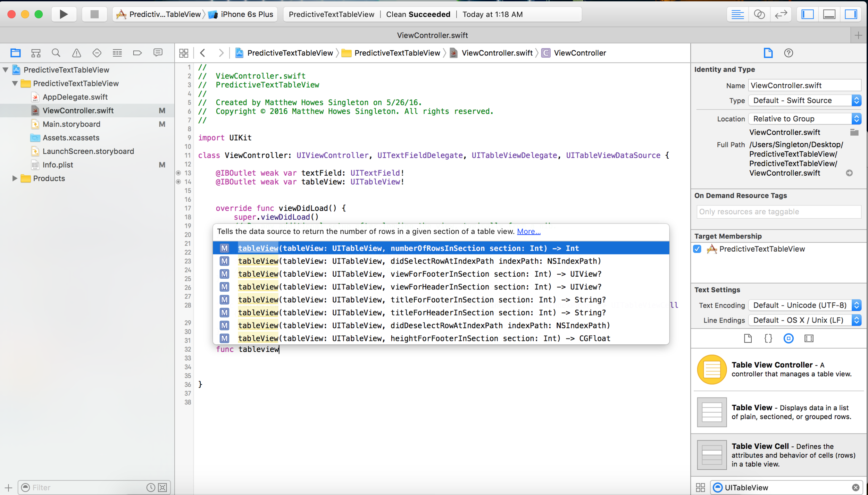Select PredictiveTextTableView folder in jump bar
The height and width of the screenshot is (495, 868).
pos(391,53)
